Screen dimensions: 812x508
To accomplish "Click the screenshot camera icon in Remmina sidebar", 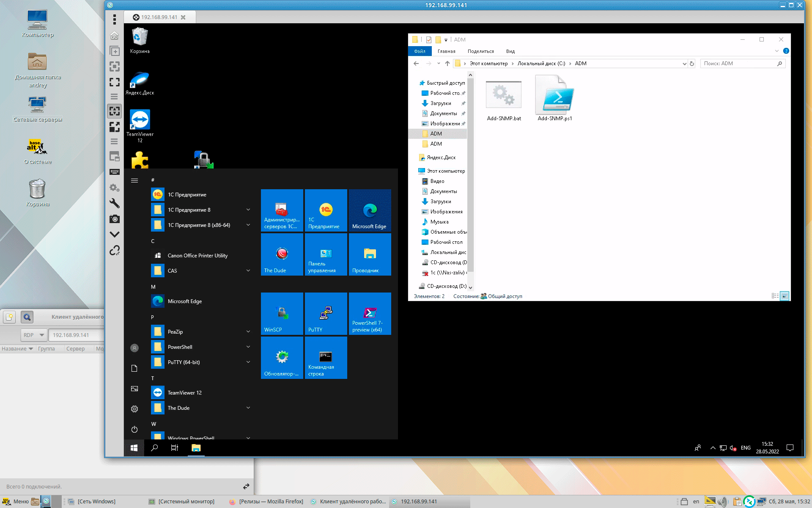I will [x=115, y=219].
